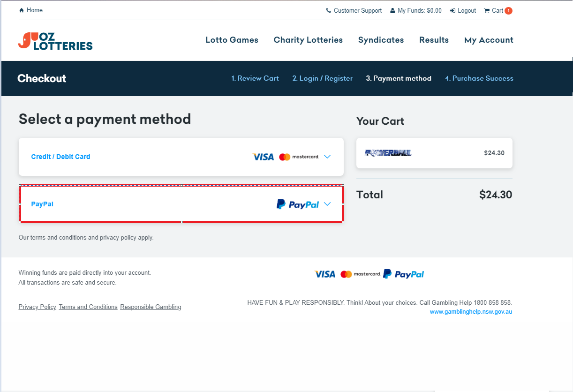Screen dimensions: 573x392
Task: Click the footer PayPal logo
Action: [404, 274]
